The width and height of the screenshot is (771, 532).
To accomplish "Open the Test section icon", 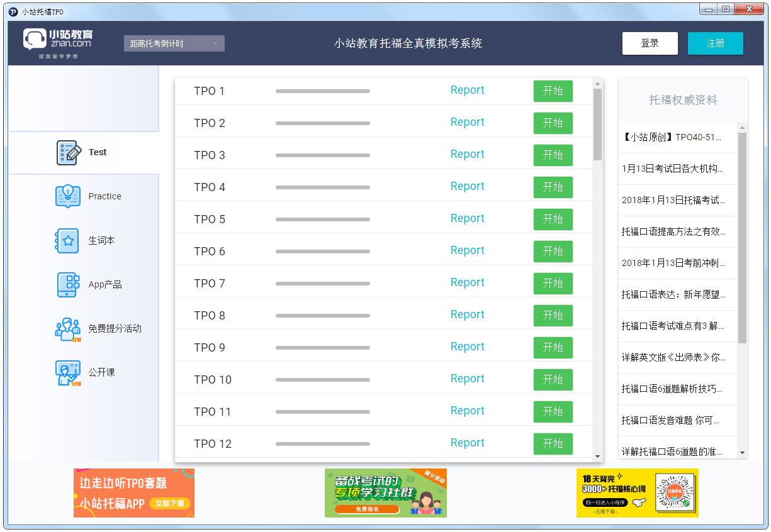I will coord(69,153).
